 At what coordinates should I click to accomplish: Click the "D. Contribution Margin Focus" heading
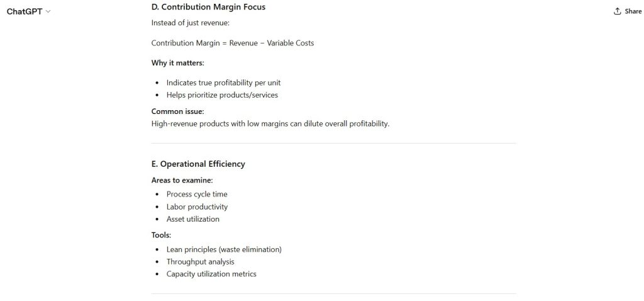point(208,7)
